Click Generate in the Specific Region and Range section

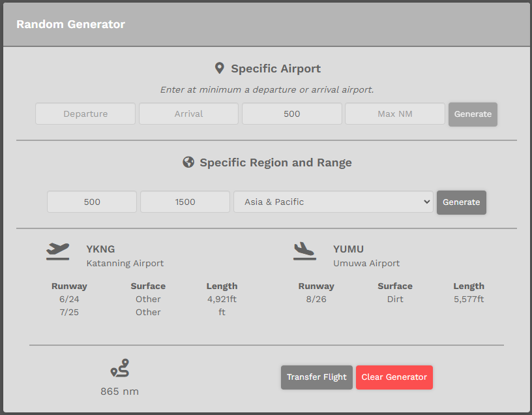click(x=461, y=202)
